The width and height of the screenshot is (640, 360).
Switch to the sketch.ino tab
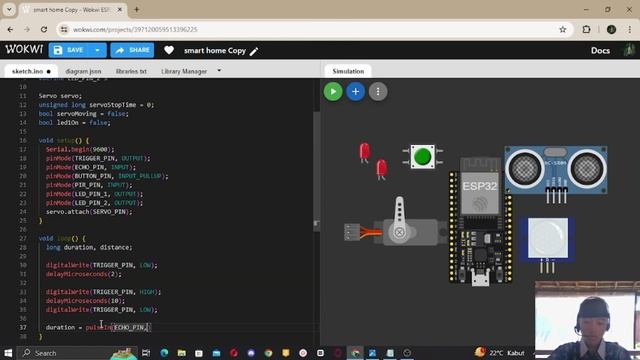[x=31, y=71]
